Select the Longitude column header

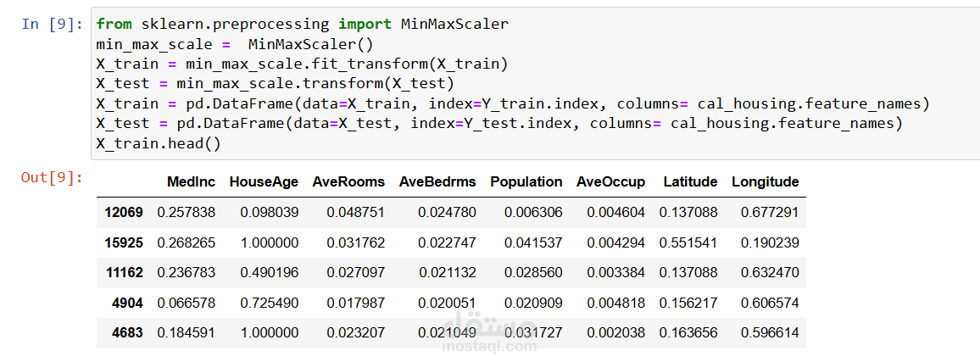765,181
